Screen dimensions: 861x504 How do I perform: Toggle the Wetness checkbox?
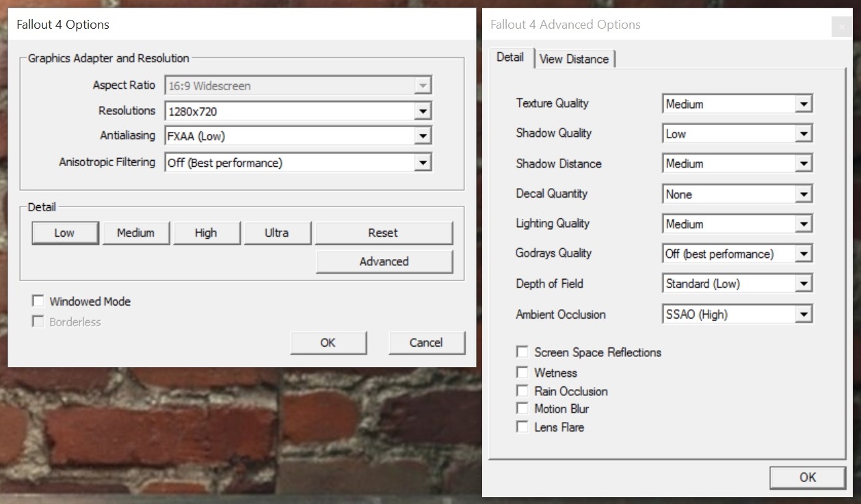click(x=522, y=373)
